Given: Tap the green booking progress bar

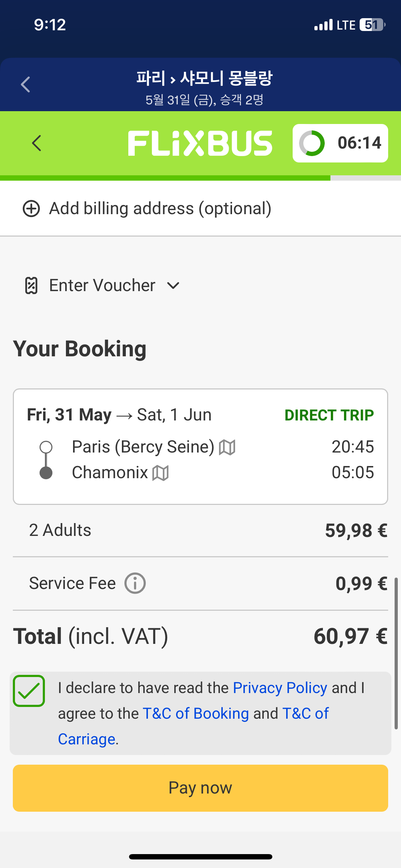Looking at the screenshot, I should [165, 178].
